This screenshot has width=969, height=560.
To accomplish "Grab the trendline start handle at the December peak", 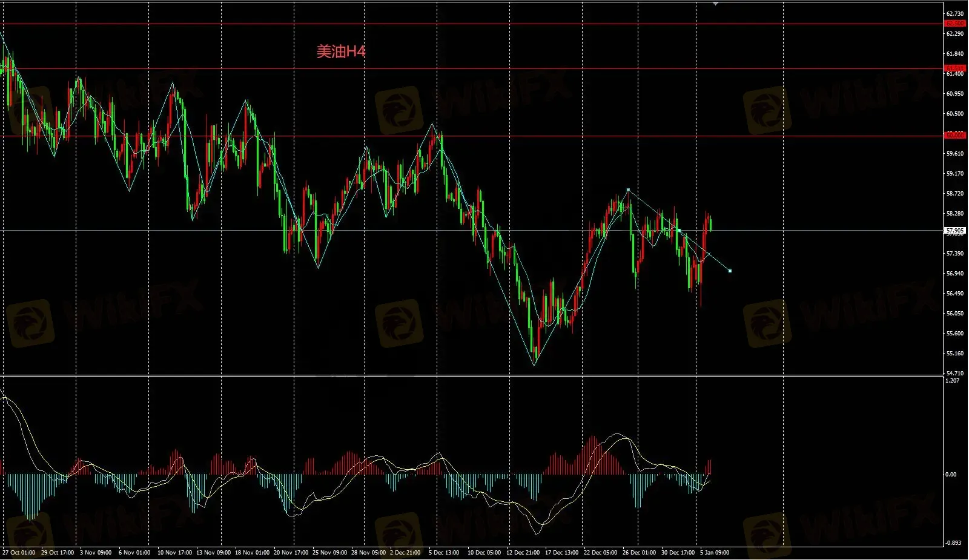I will point(628,190).
